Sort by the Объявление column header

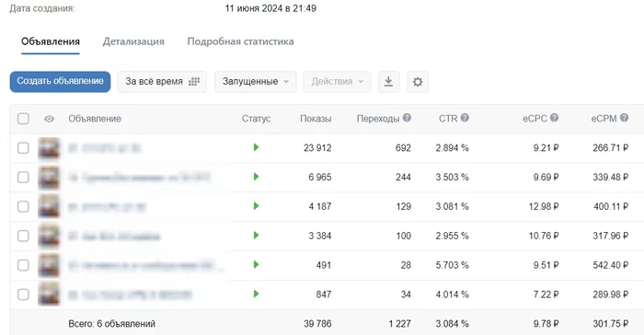tap(95, 119)
